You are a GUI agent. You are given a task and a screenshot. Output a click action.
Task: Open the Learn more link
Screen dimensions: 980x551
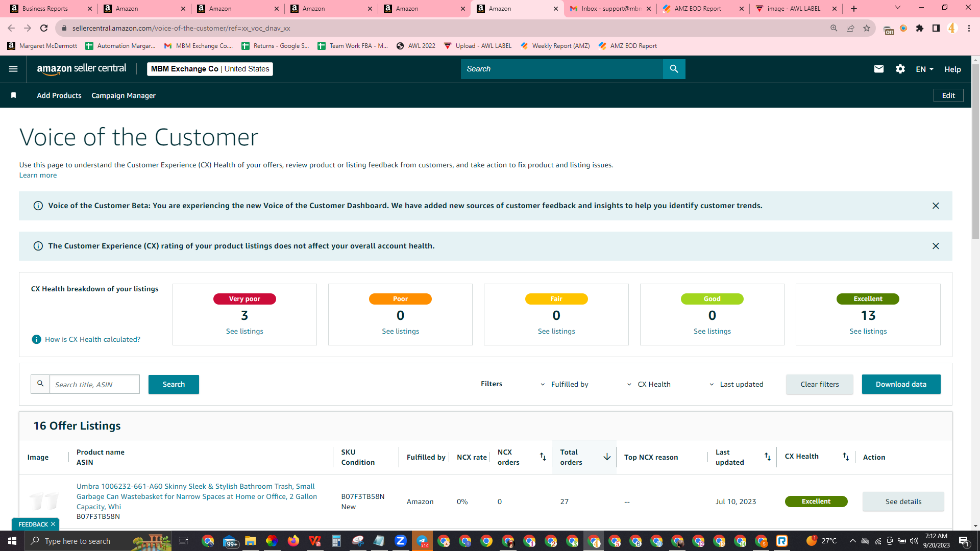(x=38, y=175)
